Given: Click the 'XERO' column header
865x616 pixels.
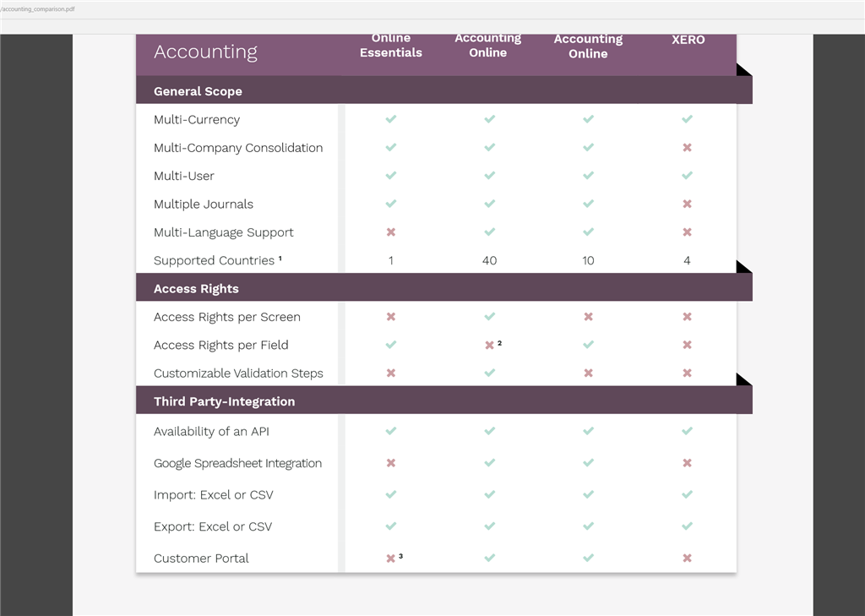Looking at the screenshot, I should point(688,40).
